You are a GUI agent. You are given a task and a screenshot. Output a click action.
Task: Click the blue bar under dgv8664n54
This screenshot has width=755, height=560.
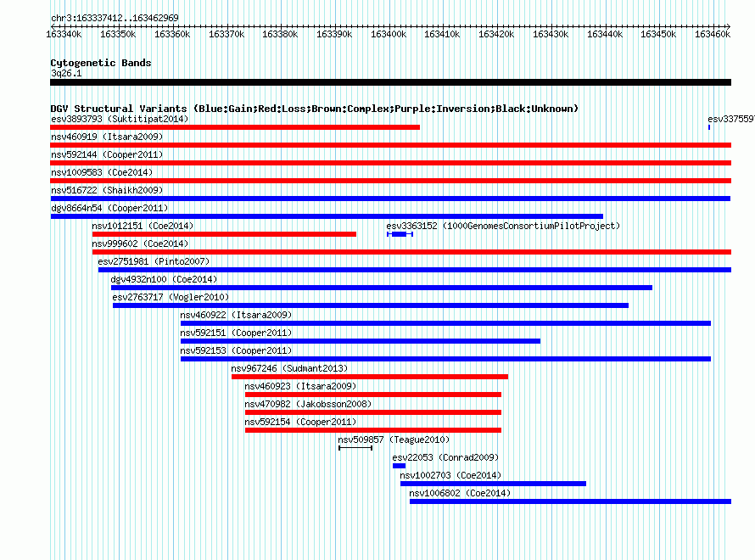click(x=327, y=216)
